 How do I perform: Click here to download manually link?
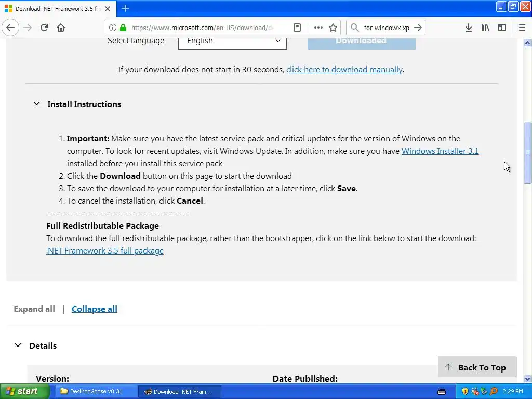pos(344,70)
